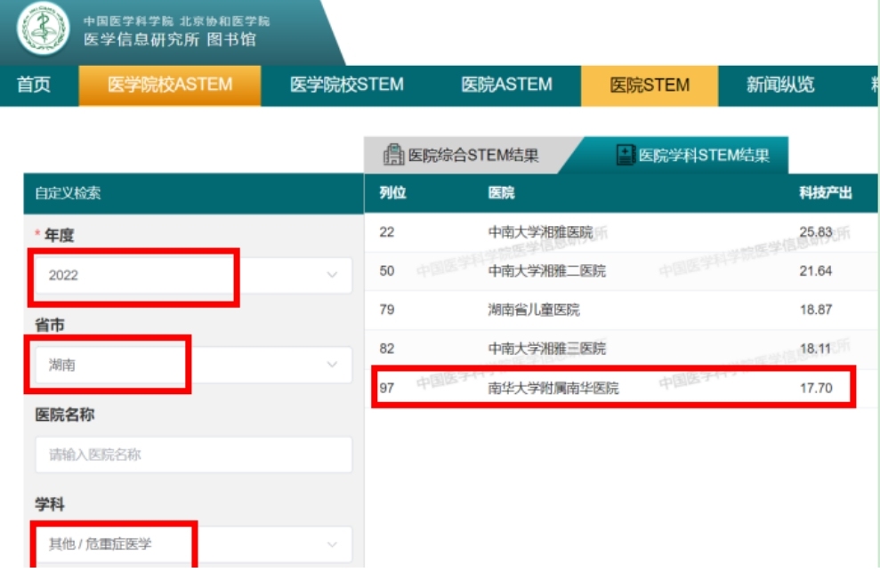880x588 pixels.
Task: Open the 医学院校ASTEM menu item
Action: click(170, 85)
